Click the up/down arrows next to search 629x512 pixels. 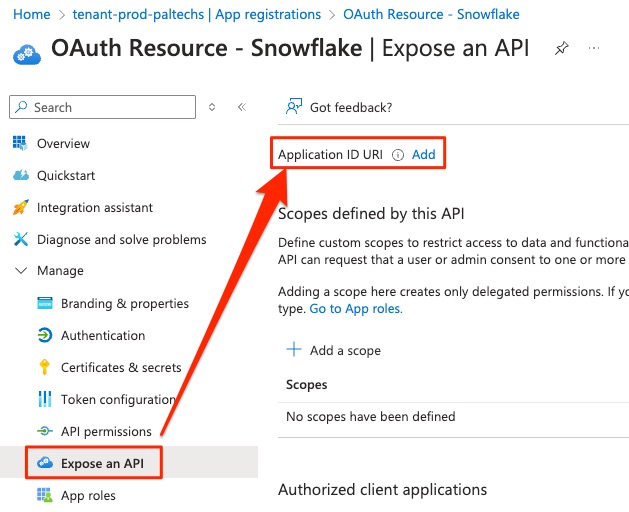click(x=212, y=107)
